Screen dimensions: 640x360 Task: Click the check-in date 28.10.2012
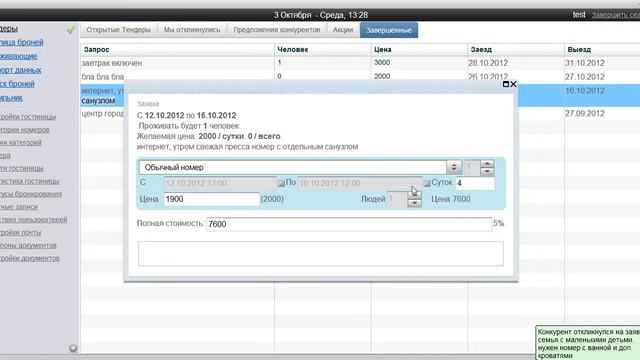click(488, 63)
